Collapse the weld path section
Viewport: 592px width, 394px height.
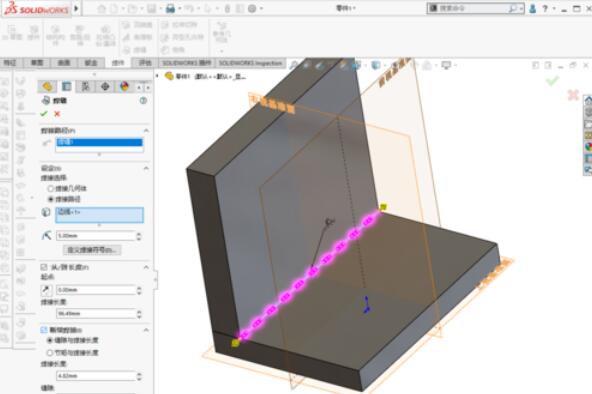pyautogui.click(x=146, y=131)
